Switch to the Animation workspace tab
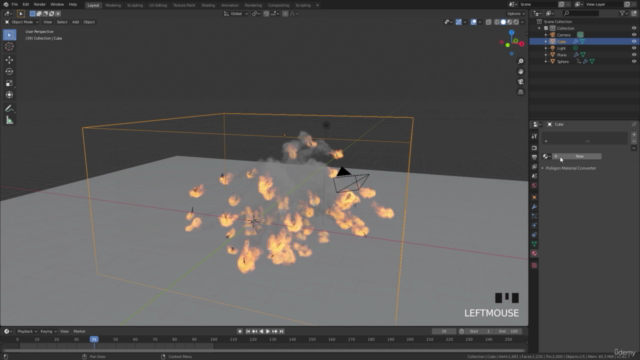The width and height of the screenshot is (640, 360). pyautogui.click(x=230, y=5)
